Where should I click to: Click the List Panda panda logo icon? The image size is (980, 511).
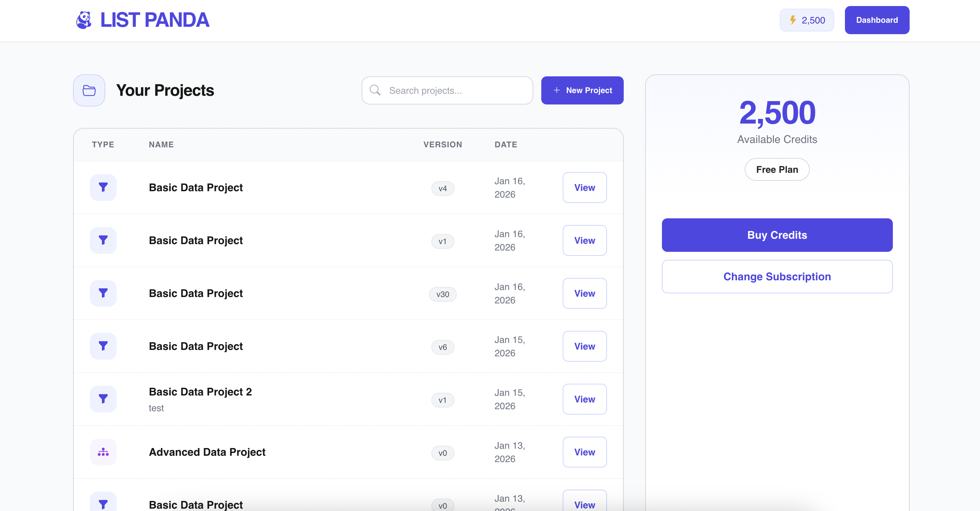coord(84,20)
